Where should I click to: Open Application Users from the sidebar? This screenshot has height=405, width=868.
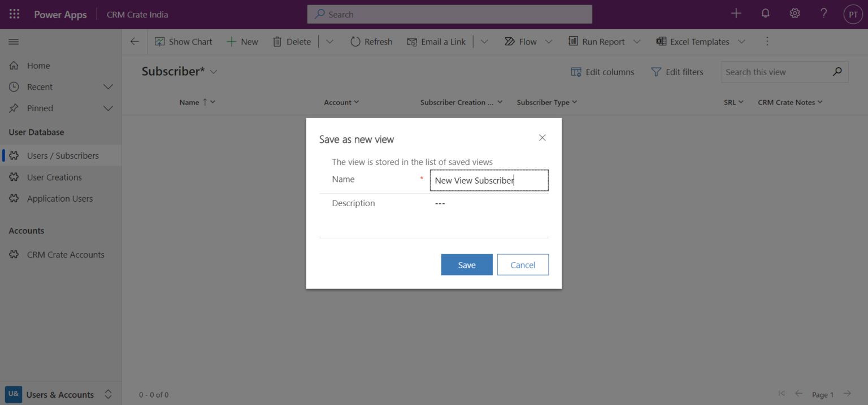click(60, 198)
